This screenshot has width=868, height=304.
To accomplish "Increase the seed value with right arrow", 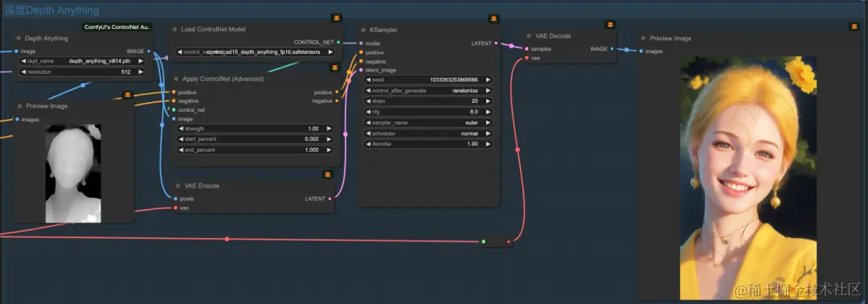I will click(x=488, y=80).
